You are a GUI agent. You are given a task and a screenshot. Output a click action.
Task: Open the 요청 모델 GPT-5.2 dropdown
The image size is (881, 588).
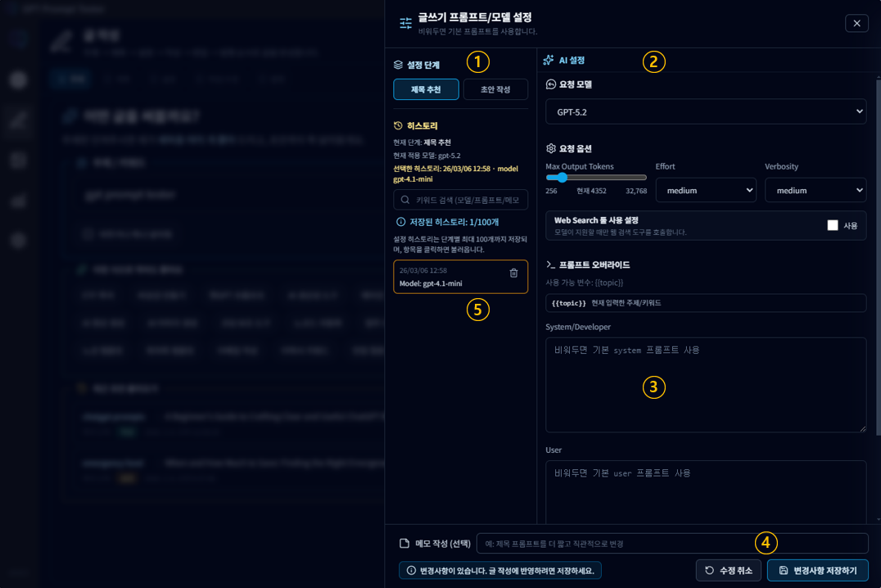tap(705, 111)
